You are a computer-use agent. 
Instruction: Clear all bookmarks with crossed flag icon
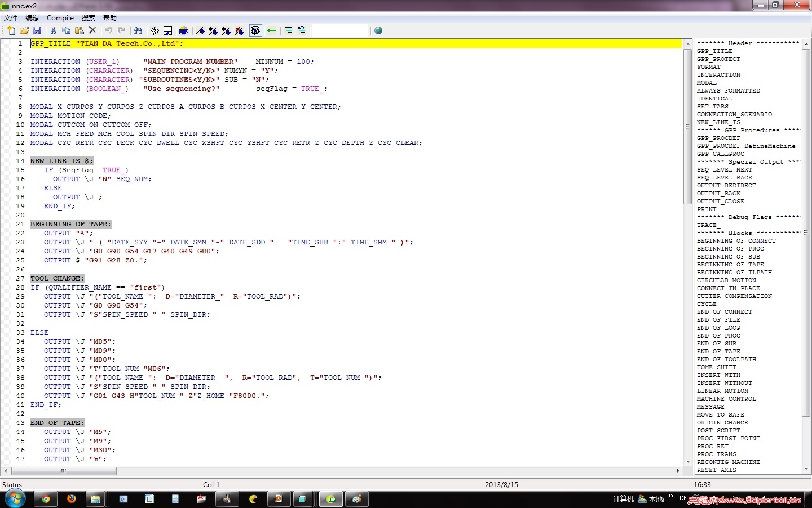pos(239,30)
